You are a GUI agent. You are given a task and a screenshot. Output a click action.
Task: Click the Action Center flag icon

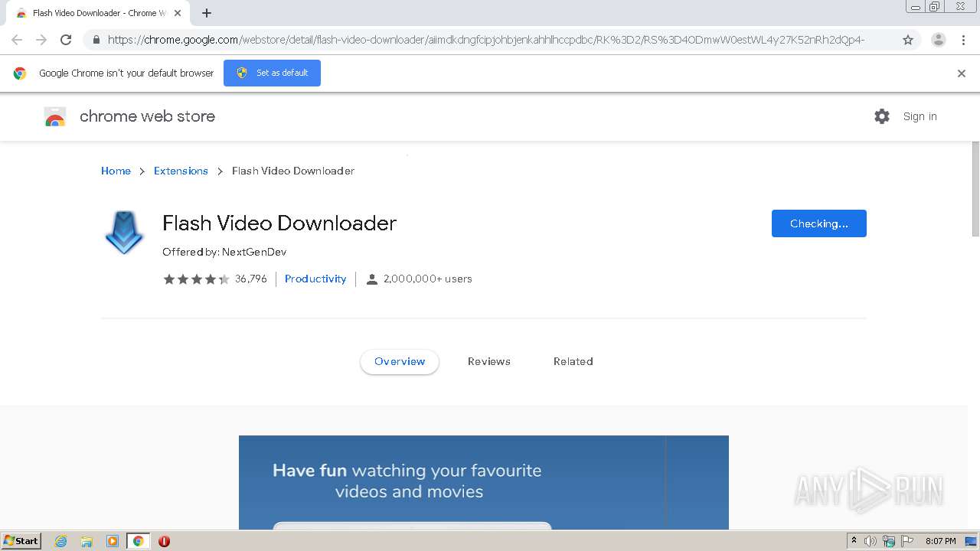pyautogui.click(x=907, y=541)
